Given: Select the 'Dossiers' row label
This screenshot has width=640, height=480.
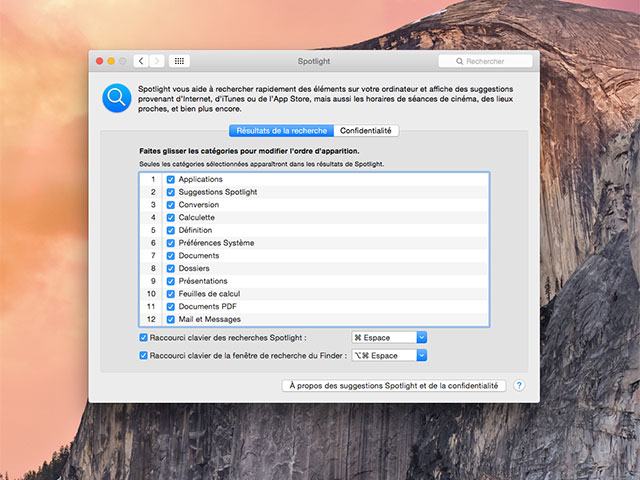Looking at the screenshot, I should coord(194,268).
